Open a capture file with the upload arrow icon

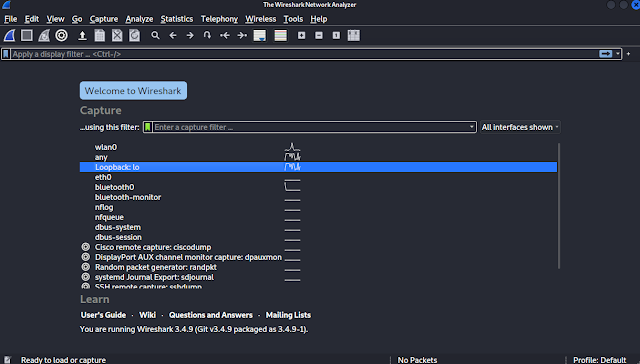click(x=82, y=36)
